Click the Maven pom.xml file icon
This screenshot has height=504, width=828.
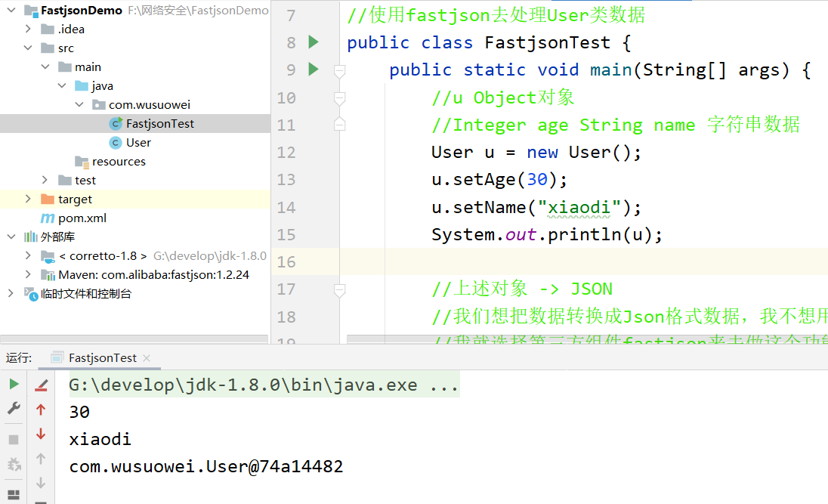(x=48, y=218)
